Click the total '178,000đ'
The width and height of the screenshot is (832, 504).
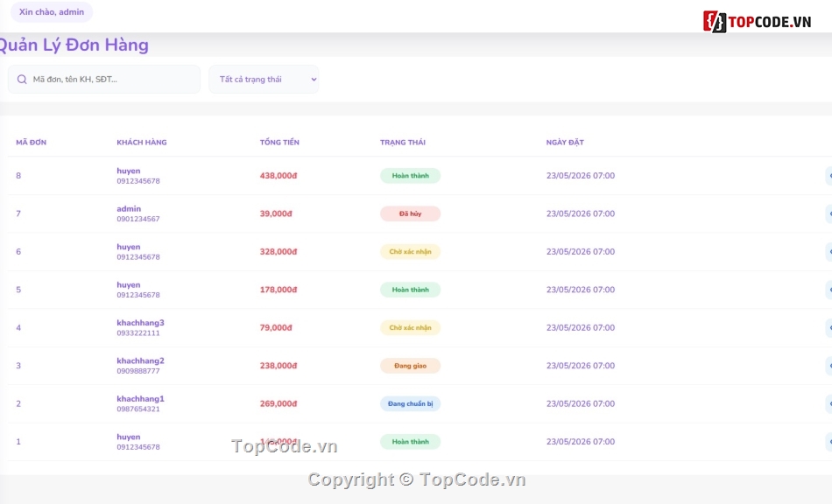tap(279, 290)
